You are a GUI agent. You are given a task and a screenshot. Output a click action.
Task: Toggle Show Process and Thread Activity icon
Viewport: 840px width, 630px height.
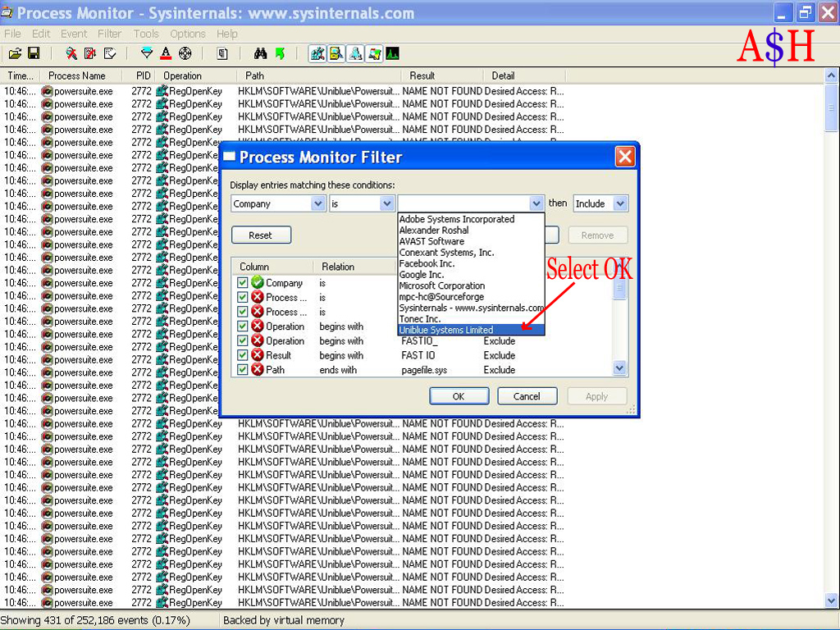(374, 53)
